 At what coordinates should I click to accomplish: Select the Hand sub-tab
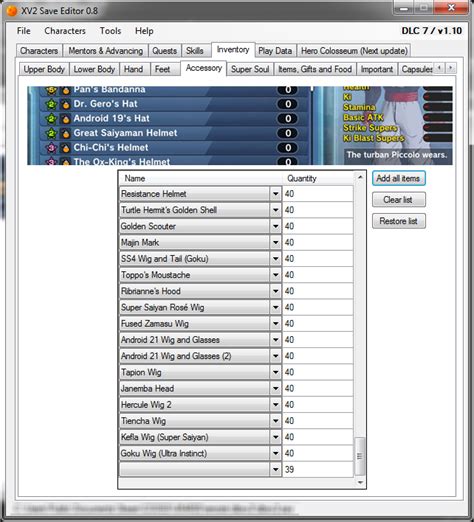coord(134,69)
